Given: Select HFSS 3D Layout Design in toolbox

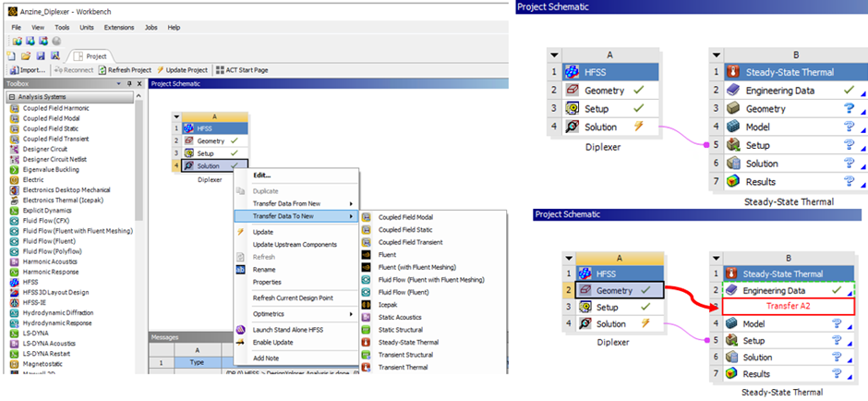Looking at the screenshot, I should [x=55, y=293].
